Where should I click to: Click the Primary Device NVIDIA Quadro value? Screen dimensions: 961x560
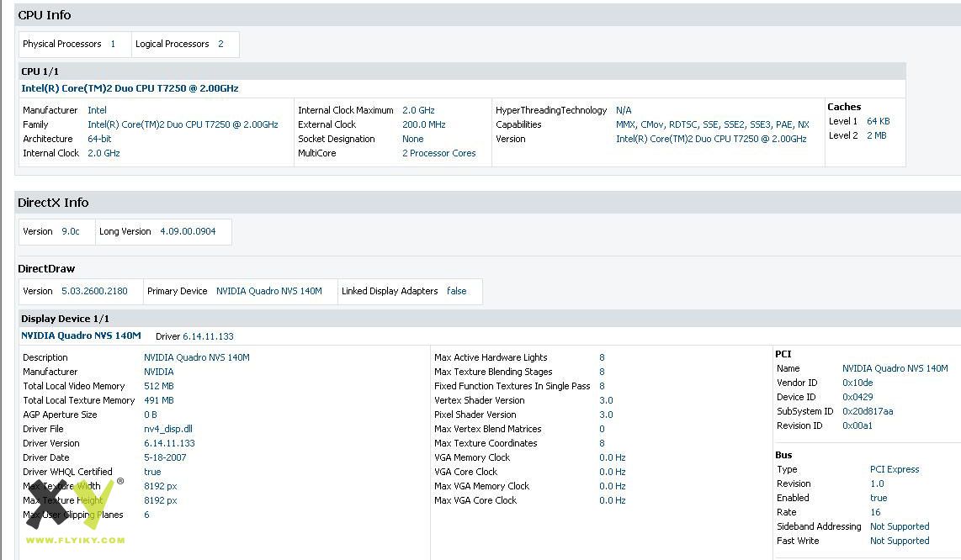point(269,291)
